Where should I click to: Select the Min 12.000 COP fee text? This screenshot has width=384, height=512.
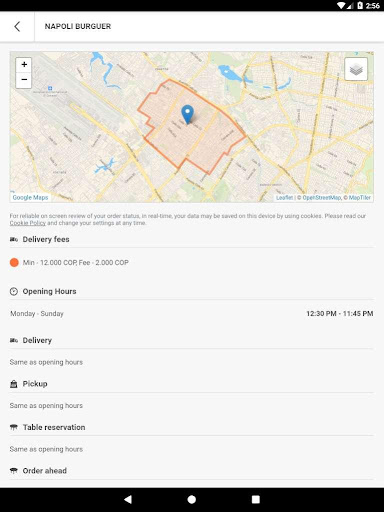(76, 263)
